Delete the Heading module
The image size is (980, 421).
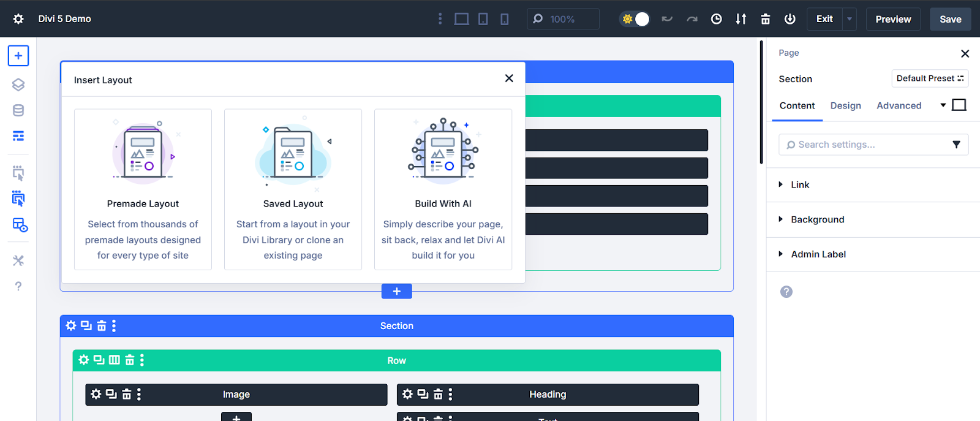pyautogui.click(x=438, y=394)
